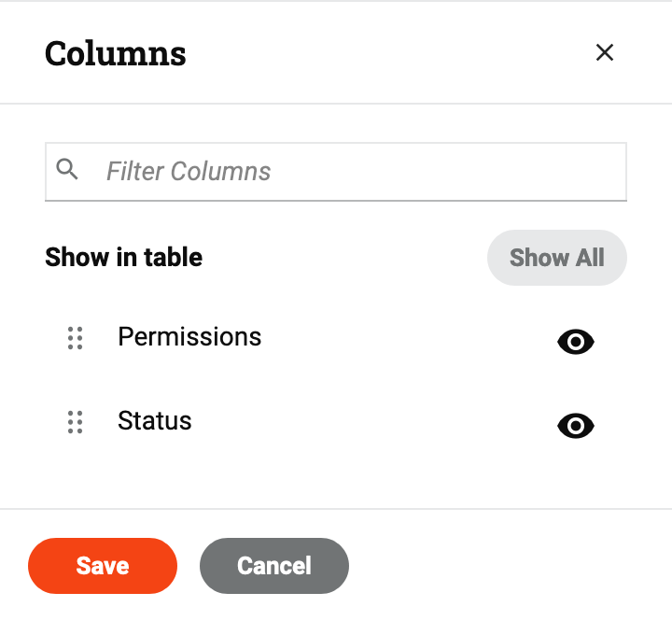The image size is (672, 635).
Task: Select the Status column label
Action: click(x=155, y=420)
